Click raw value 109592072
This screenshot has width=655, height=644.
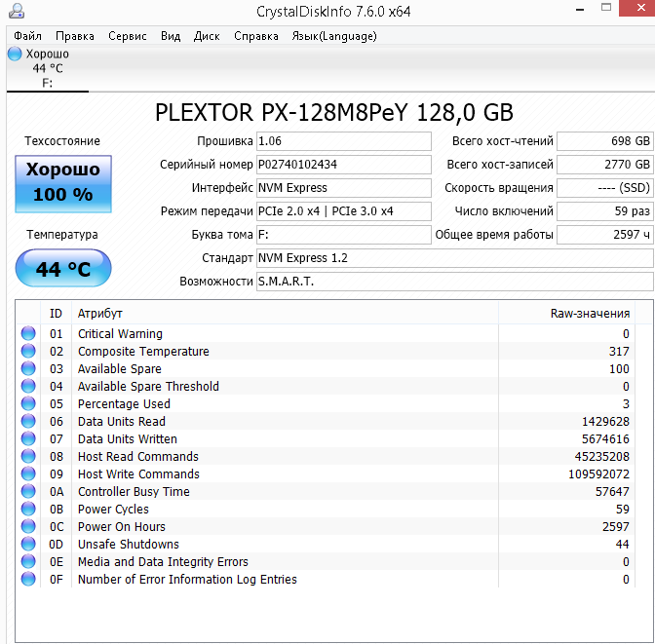point(598,474)
